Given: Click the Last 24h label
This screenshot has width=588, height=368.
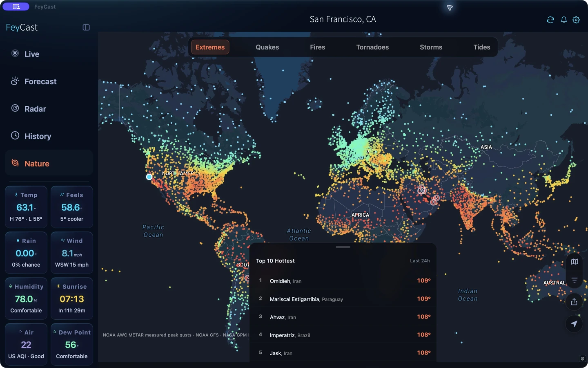Looking at the screenshot, I should pos(420,261).
